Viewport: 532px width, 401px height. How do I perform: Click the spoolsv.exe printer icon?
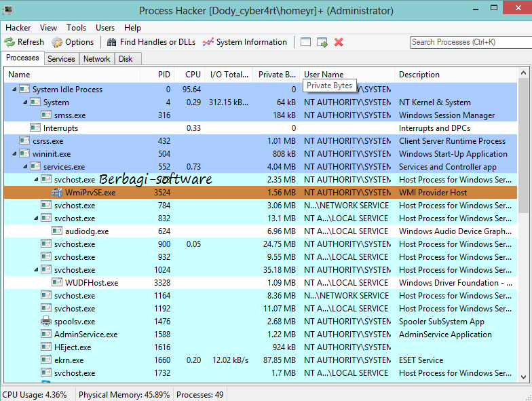46,322
